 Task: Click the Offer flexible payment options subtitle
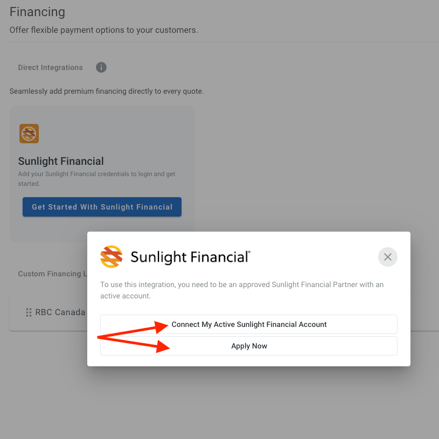click(104, 30)
